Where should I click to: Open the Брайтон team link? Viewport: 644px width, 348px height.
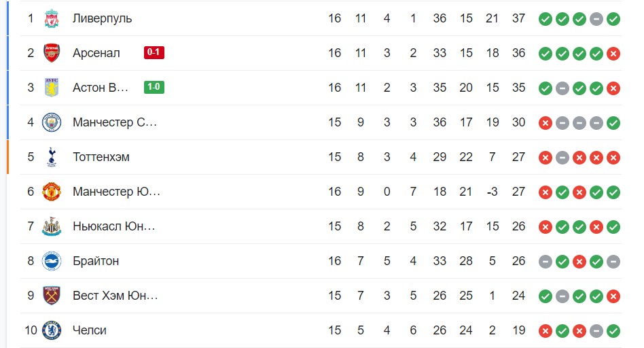coord(96,261)
